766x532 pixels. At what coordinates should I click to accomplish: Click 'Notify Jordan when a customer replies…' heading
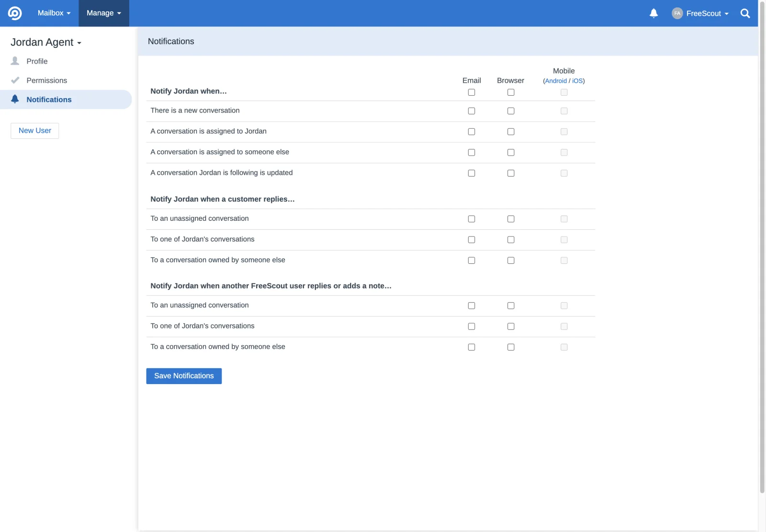coord(223,199)
